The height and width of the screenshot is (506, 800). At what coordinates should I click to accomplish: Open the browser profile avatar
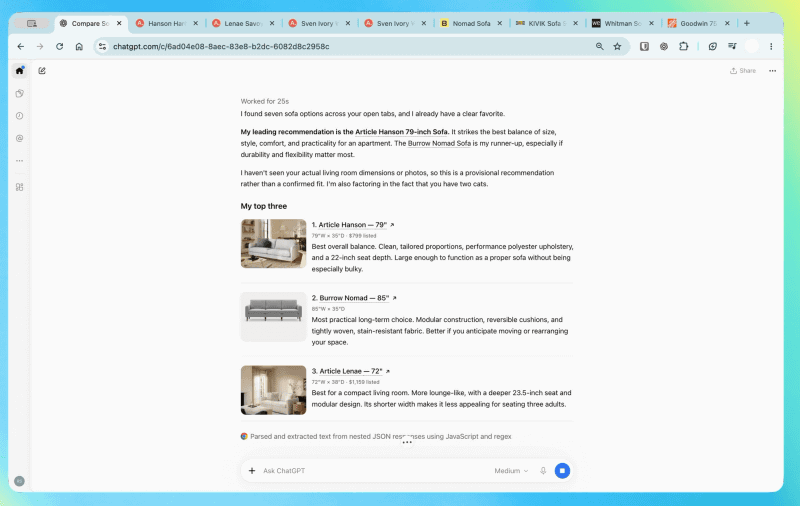click(752, 46)
